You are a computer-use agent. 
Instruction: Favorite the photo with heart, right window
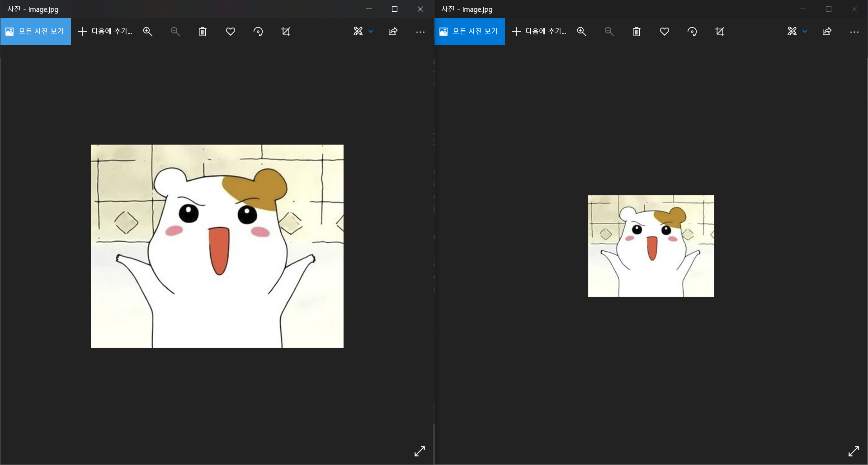pyautogui.click(x=665, y=32)
